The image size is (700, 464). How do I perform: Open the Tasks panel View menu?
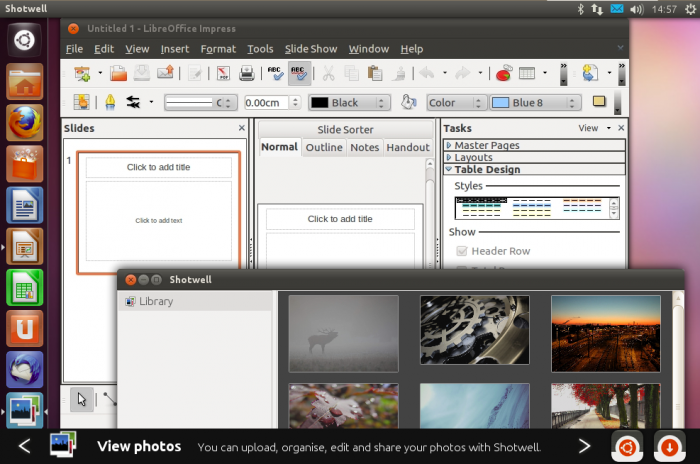[594, 128]
